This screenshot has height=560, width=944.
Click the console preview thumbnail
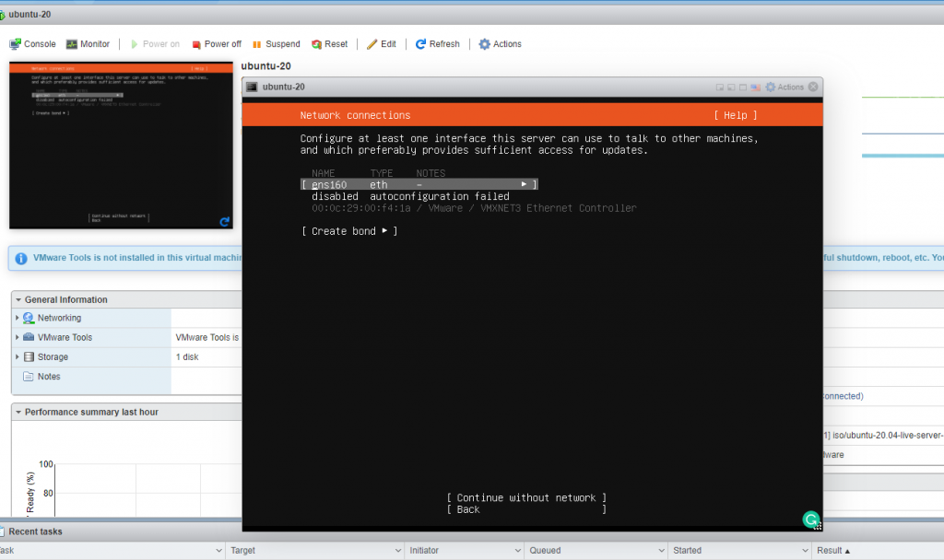pyautogui.click(x=121, y=144)
